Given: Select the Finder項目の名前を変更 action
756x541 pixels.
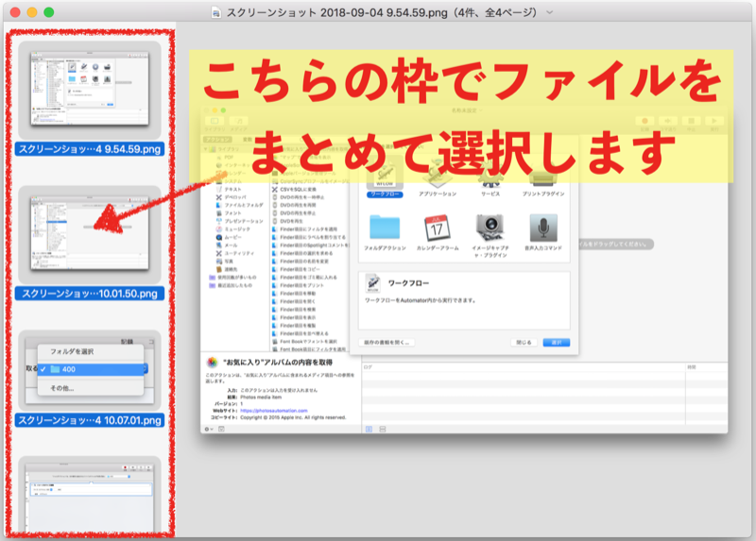Looking at the screenshot, I should pyautogui.click(x=301, y=262).
